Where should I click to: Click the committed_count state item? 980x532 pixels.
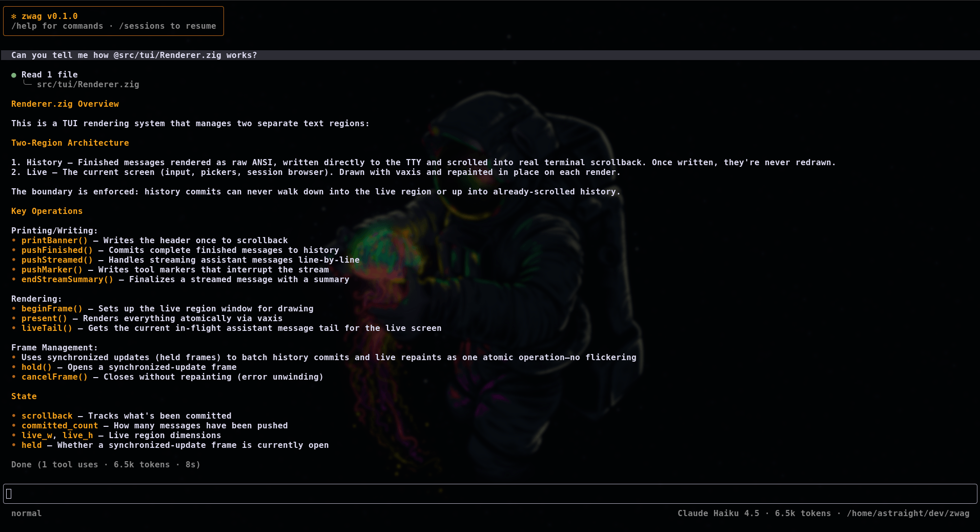point(59,426)
